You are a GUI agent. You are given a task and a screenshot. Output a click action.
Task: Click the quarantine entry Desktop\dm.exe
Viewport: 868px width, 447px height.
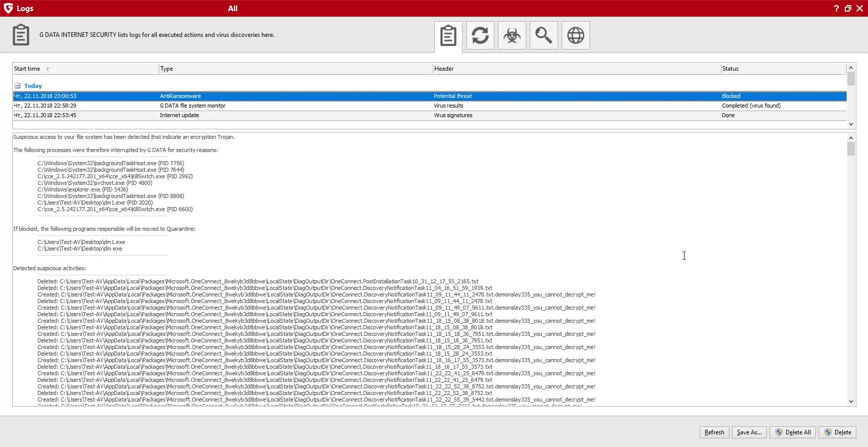tap(80, 249)
